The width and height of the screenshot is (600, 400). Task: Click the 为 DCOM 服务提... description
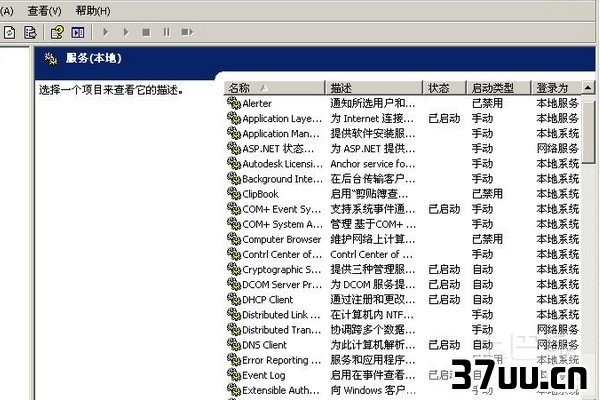pyautogui.click(x=373, y=285)
